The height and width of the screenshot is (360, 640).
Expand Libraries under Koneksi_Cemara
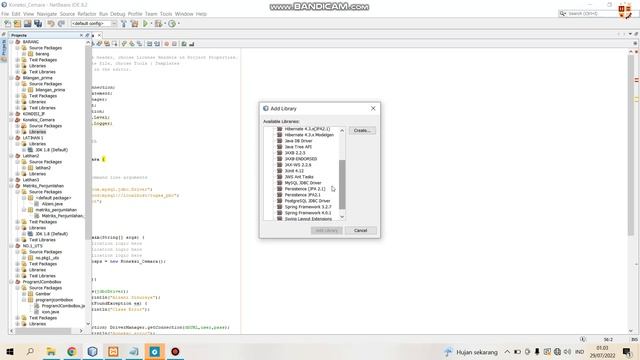coord(18,132)
